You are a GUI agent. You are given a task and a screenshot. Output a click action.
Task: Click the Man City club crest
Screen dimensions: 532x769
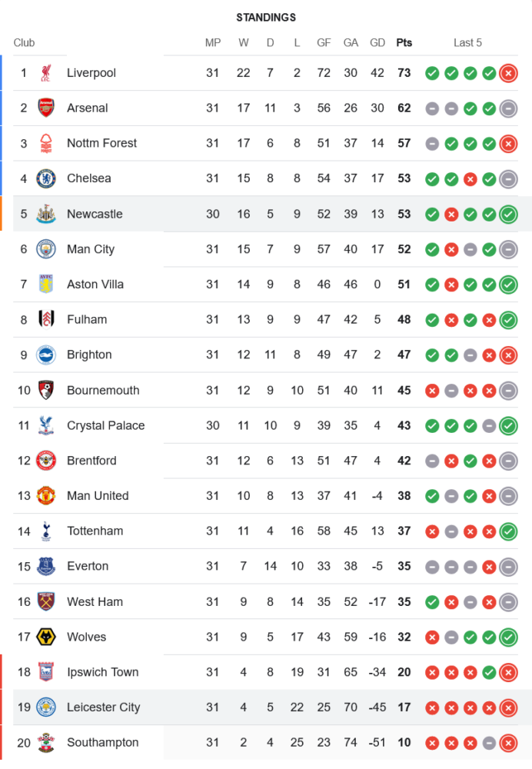point(46,249)
